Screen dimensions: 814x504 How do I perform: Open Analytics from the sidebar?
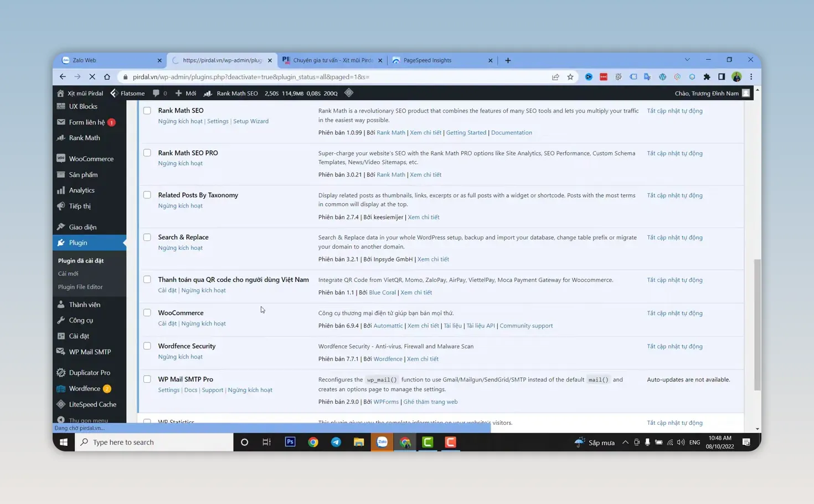[81, 190]
